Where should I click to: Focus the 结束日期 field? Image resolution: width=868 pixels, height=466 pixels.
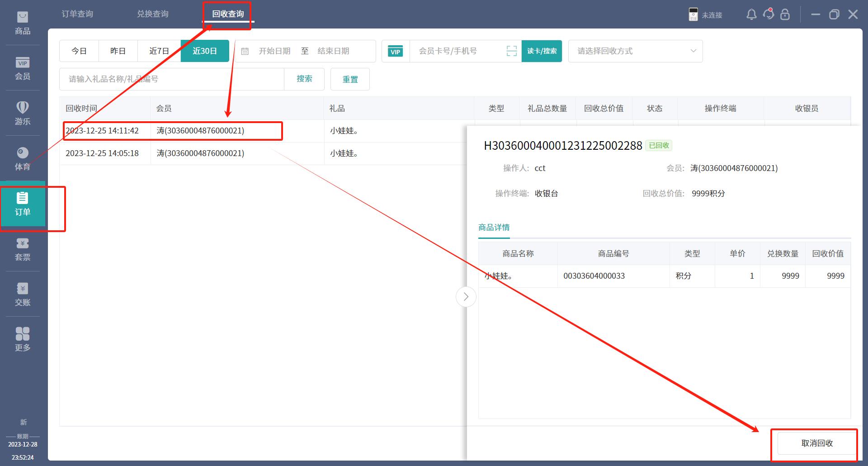(333, 51)
